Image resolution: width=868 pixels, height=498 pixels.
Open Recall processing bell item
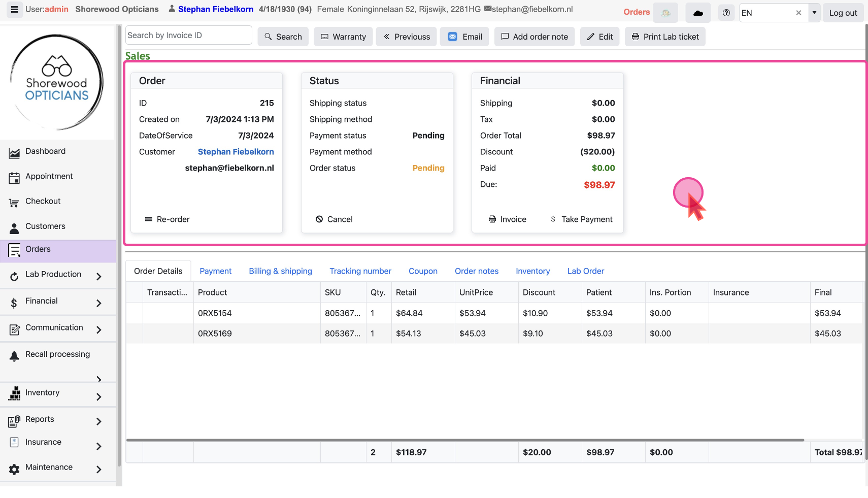(57, 354)
